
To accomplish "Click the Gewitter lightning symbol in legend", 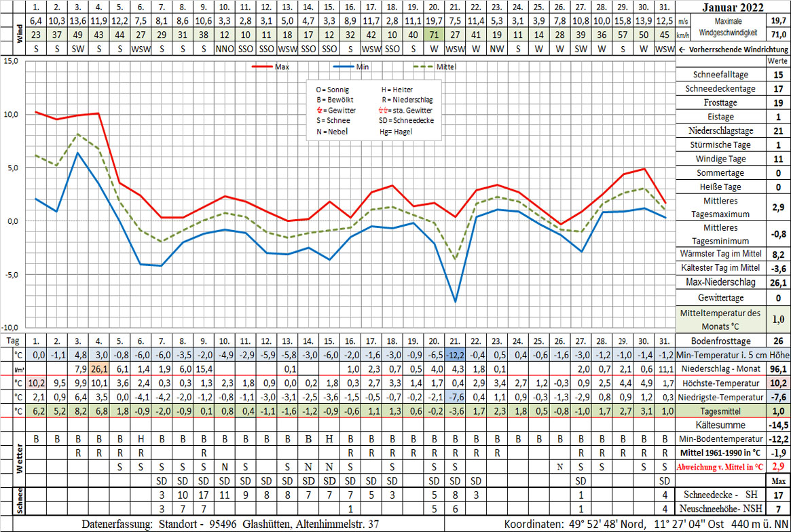I will (x=320, y=110).
